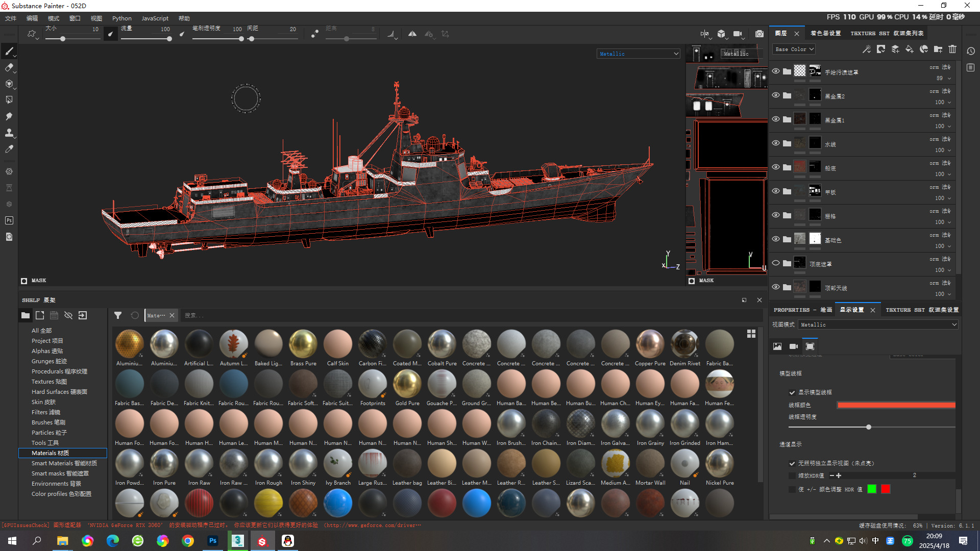Screen dimensions: 980x551
Task: Pick the Gold Pure material thumbnail
Action: (x=407, y=384)
